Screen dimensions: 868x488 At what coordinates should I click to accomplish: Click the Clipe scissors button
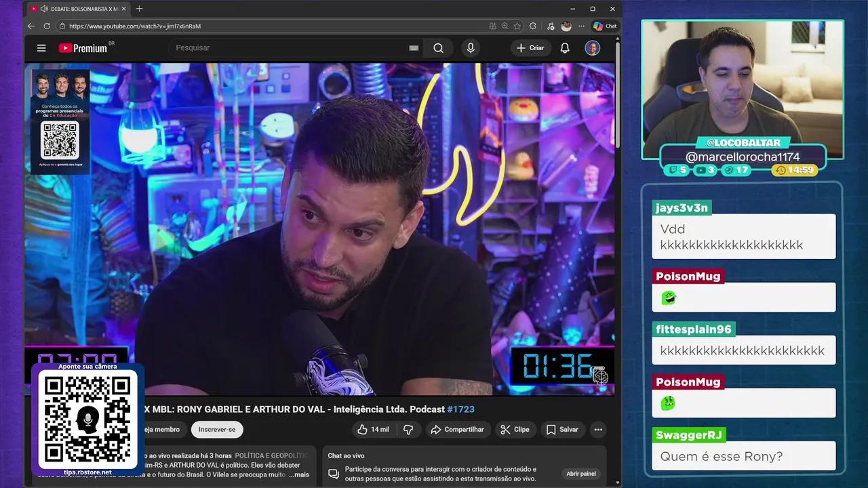click(515, 430)
